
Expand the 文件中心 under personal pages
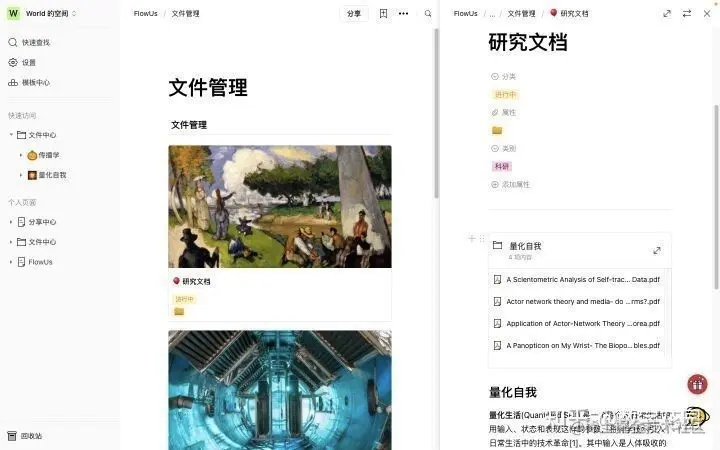(11, 242)
